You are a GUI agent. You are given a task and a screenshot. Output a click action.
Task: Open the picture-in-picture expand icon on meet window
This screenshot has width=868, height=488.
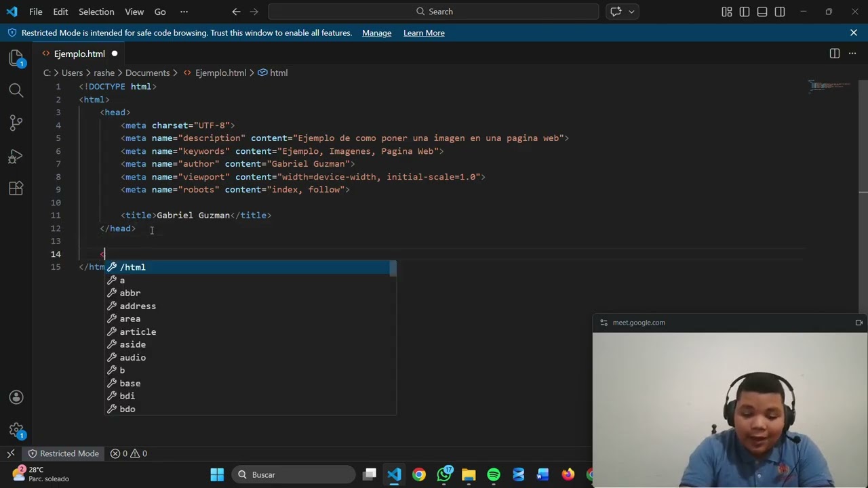[859, 323]
